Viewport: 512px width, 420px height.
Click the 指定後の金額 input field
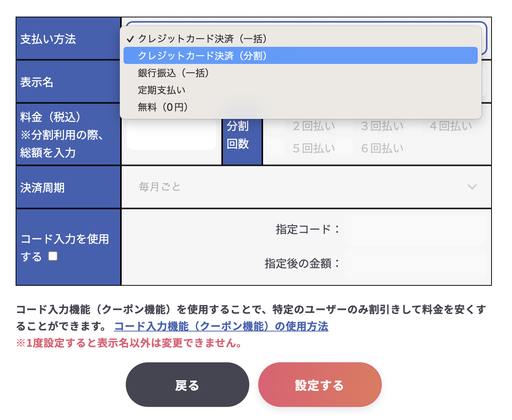click(415, 264)
